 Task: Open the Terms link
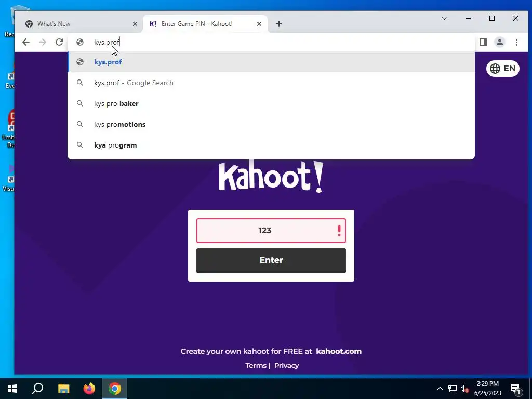[256, 366]
